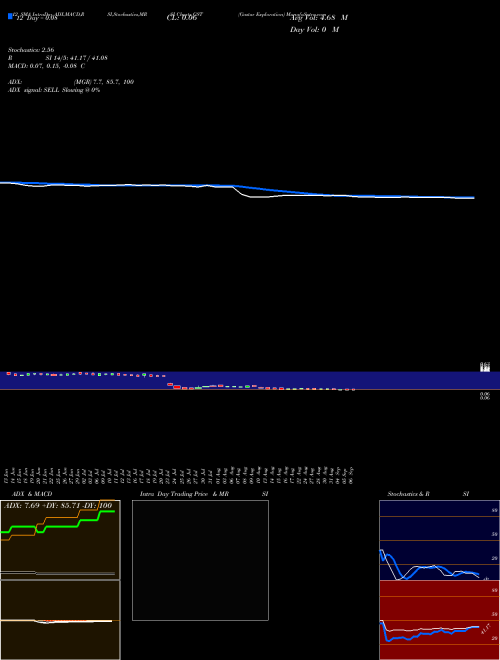Click the blue stochastics oscillator chart
This screenshot has height=660, width=500.
click(x=439, y=540)
